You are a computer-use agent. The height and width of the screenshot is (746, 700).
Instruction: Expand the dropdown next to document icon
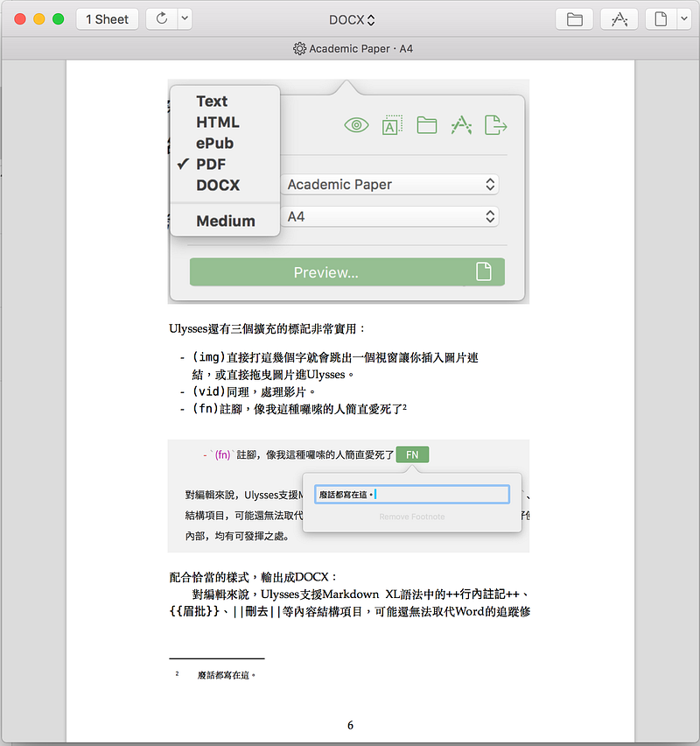(x=684, y=19)
